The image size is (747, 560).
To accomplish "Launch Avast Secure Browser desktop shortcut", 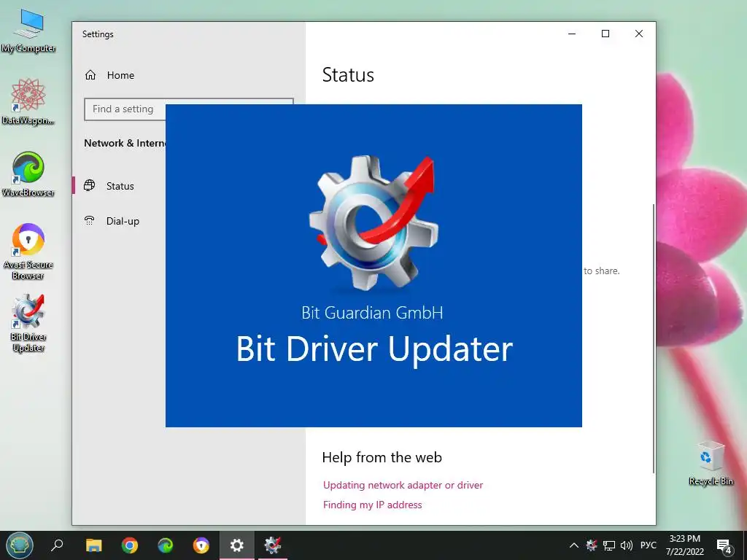I will click(x=28, y=251).
